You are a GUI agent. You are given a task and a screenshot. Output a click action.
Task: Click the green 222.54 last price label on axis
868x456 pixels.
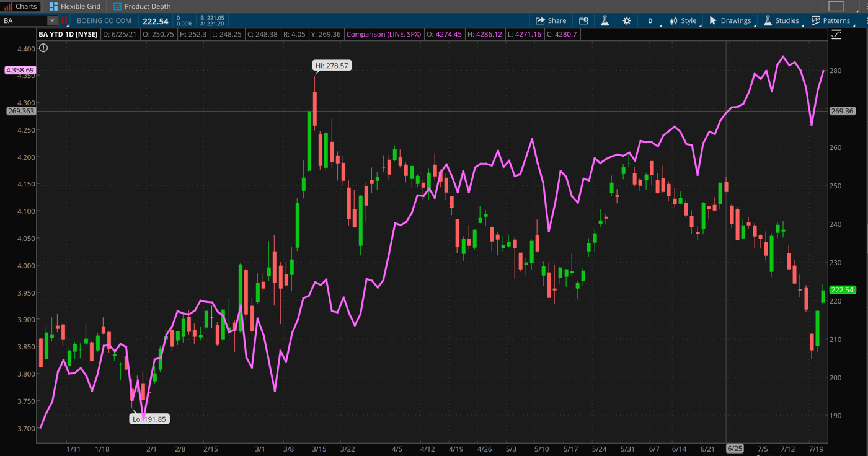842,290
